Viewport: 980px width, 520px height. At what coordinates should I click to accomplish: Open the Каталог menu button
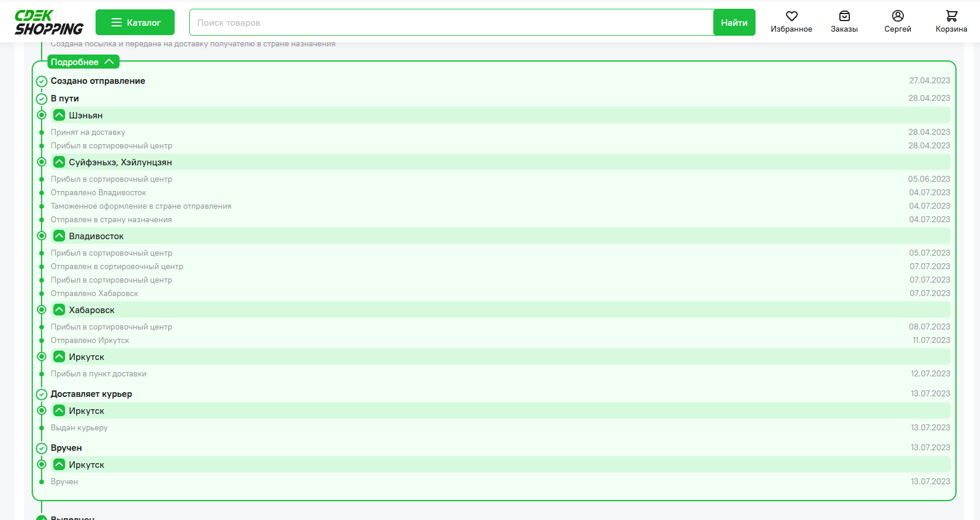135,22
